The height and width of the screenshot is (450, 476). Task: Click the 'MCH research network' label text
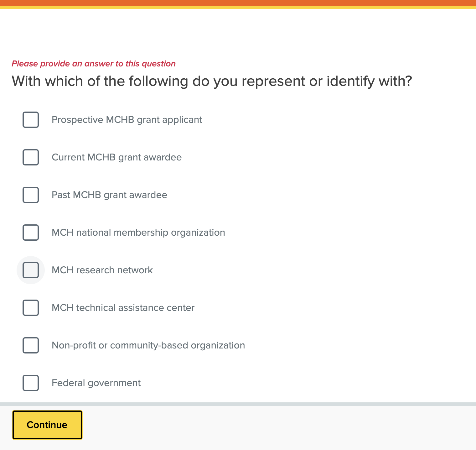tap(102, 270)
